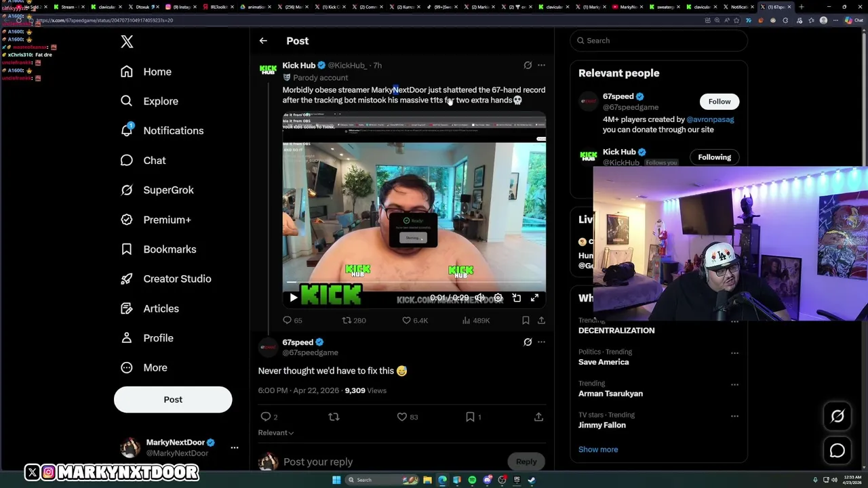Open floating Messages button
Image resolution: width=868 pixels, height=488 pixels.
point(837,451)
